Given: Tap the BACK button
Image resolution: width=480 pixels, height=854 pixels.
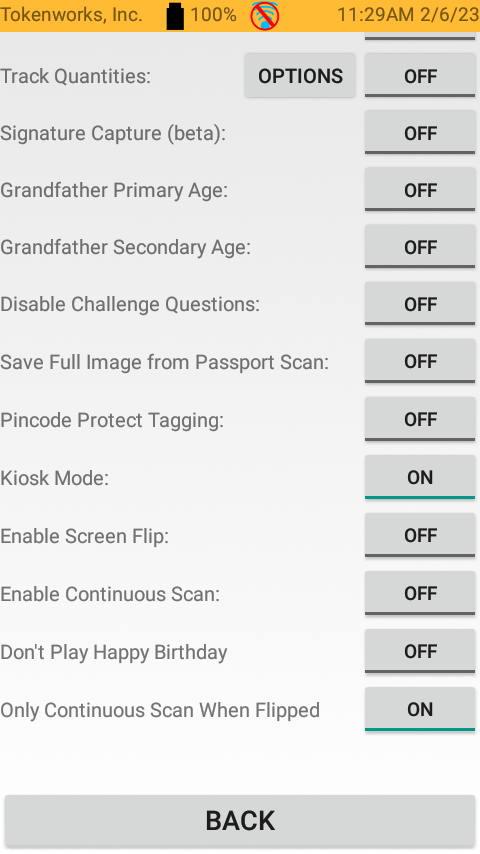Looking at the screenshot, I should coord(240,821).
